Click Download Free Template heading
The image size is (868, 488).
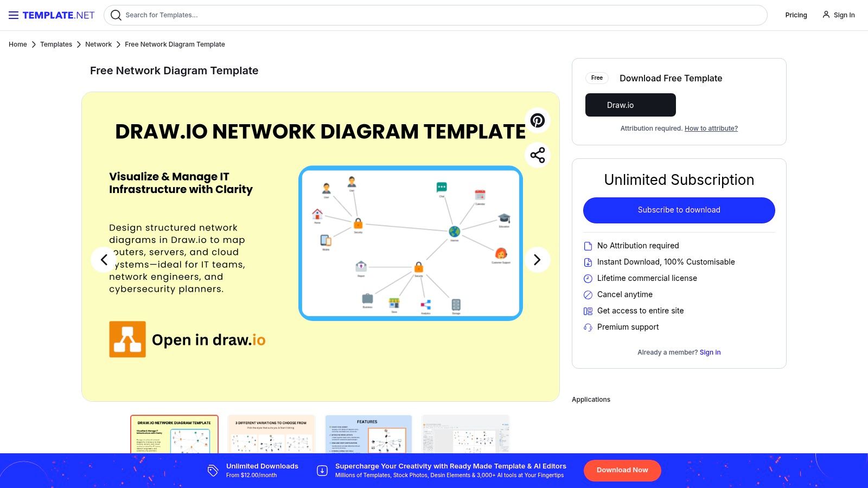coord(671,78)
